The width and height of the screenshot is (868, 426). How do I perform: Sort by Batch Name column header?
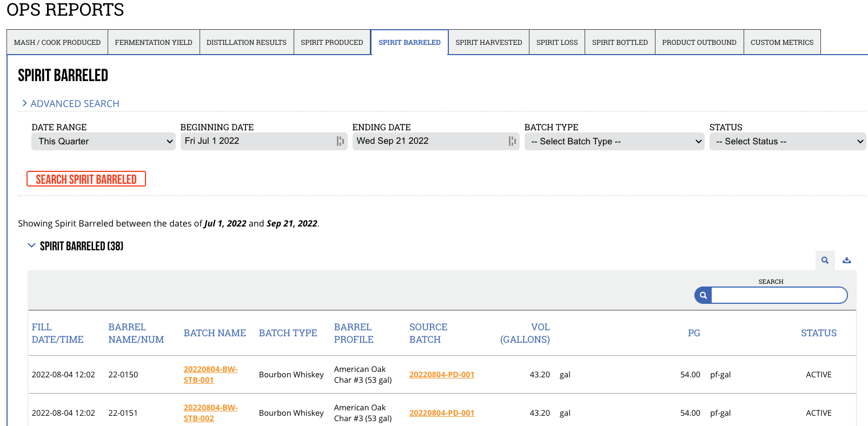[x=215, y=333]
